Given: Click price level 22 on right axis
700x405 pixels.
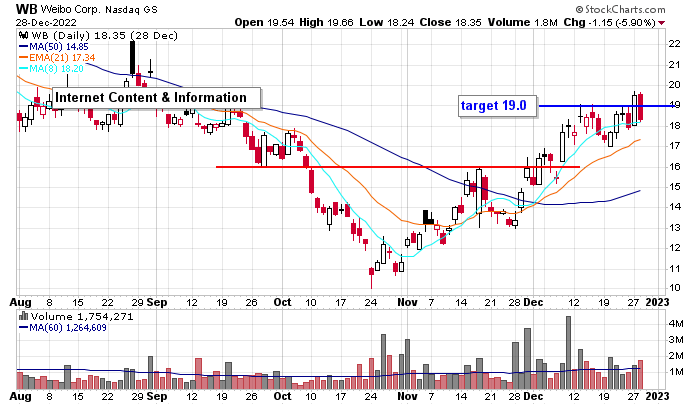Looking at the screenshot, I should [674, 44].
